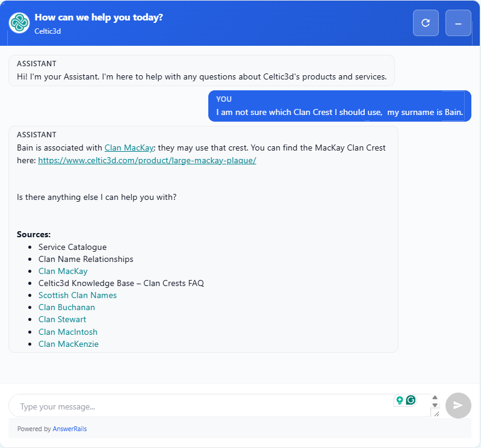The image size is (481, 448).
Task: Send message with the paper plane button
Action: 458,405
